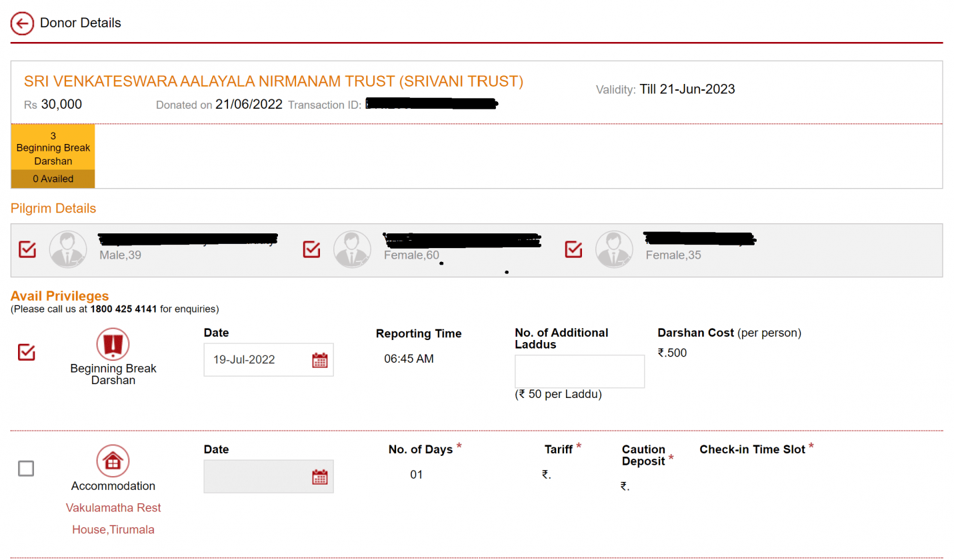Enable the Accommodation privilege checkbox
This screenshot has width=954, height=560.
[26, 469]
